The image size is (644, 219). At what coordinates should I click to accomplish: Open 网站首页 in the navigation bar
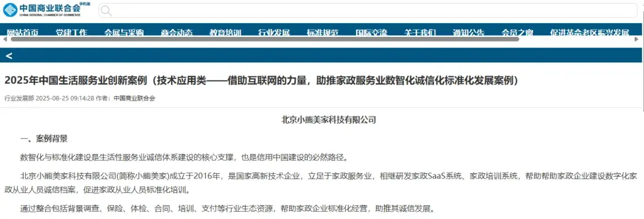click(x=23, y=33)
